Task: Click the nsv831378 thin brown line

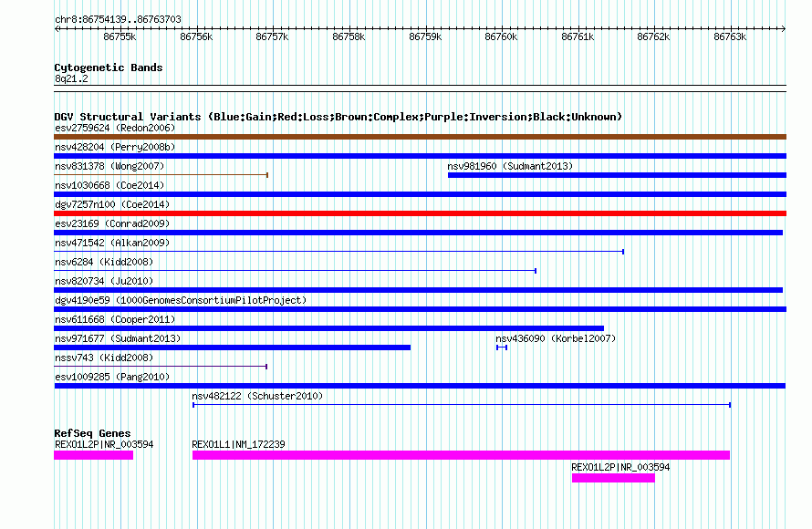Action: [161, 175]
